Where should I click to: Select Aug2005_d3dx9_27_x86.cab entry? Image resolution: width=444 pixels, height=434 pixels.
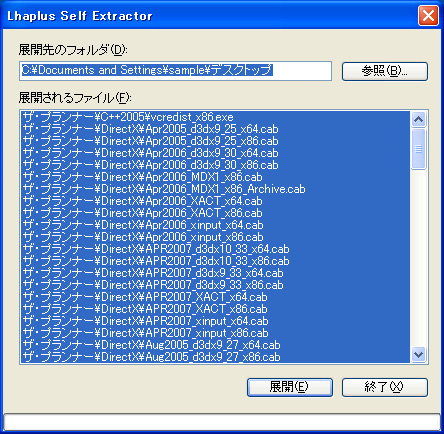point(216,357)
